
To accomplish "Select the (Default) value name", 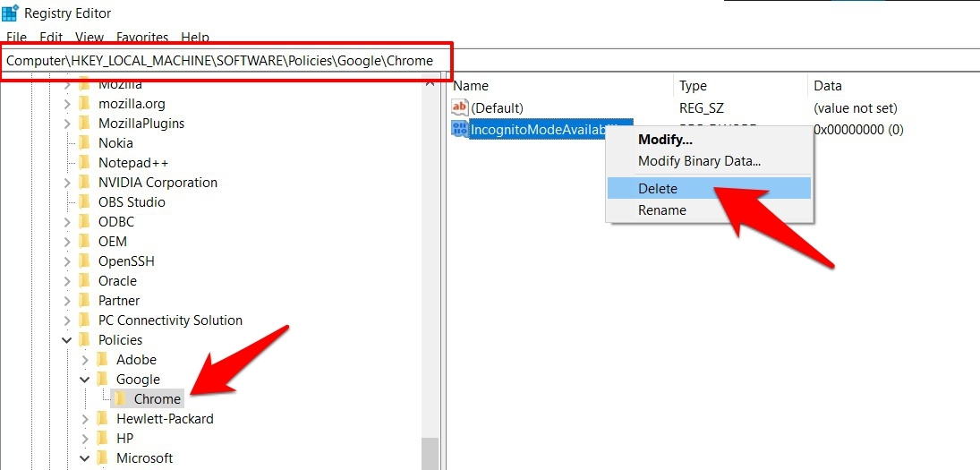I will click(497, 108).
